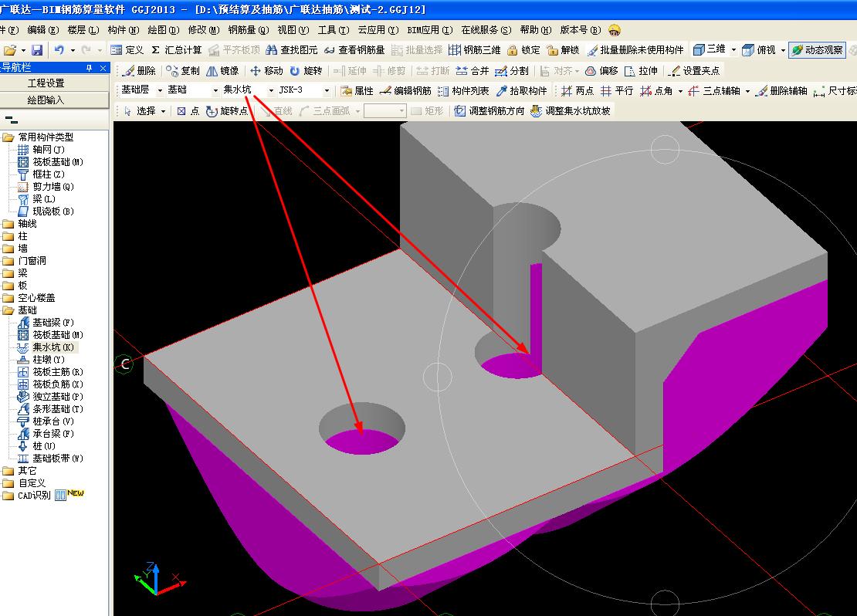Click the 删除 delete tool

pyautogui.click(x=140, y=71)
